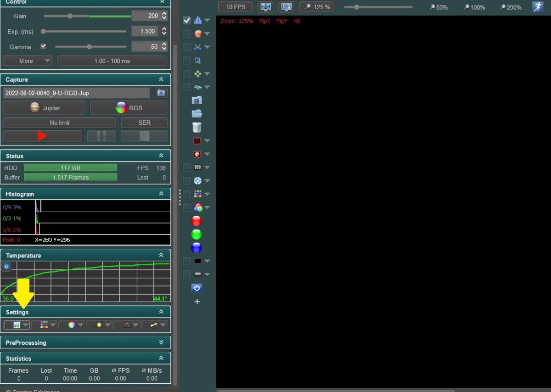This screenshot has height=392, width=551.
Task: Click the plus add-plugin icon
Action: (197, 302)
